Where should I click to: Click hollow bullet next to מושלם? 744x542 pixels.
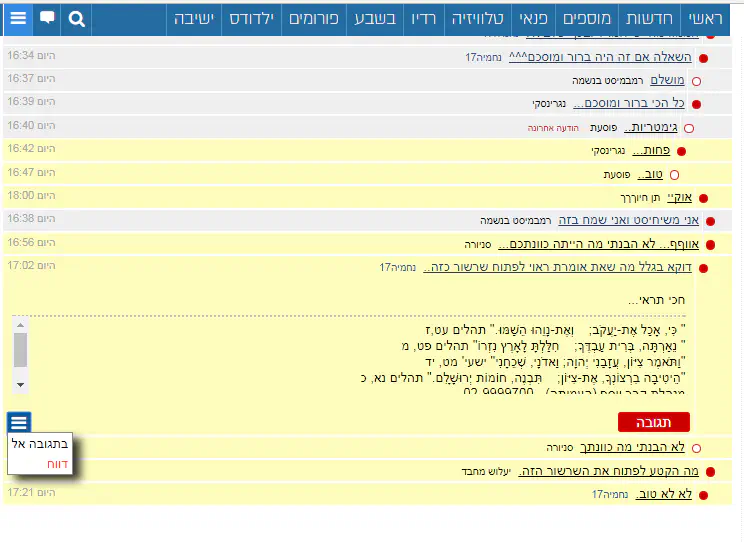click(x=696, y=81)
